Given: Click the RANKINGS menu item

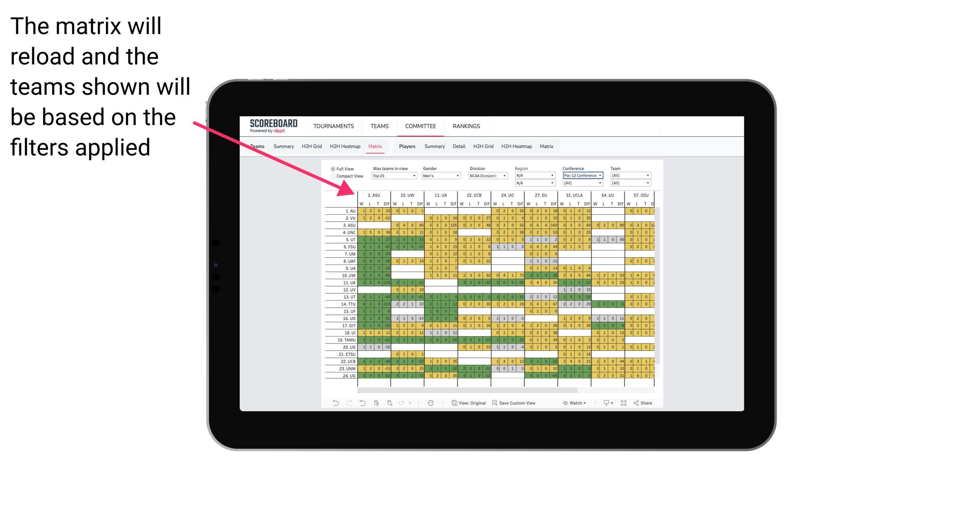Looking at the screenshot, I should [x=466, y=126].
